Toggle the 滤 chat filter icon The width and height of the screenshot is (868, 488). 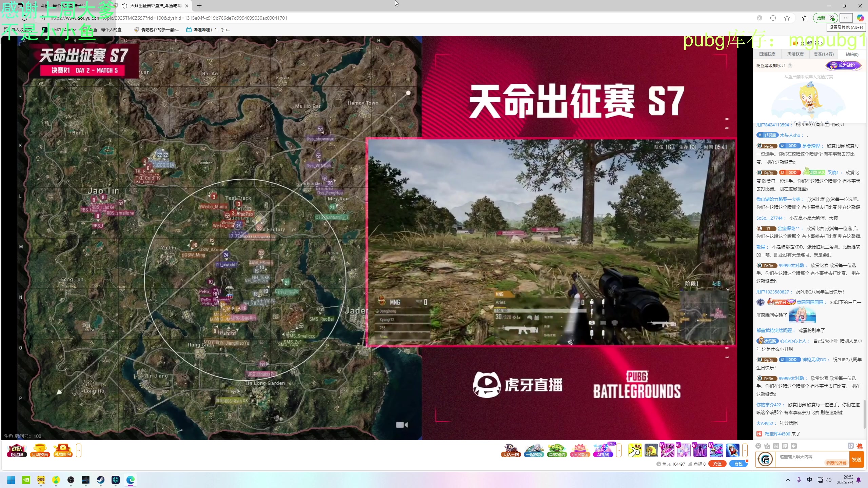point(850,446)
